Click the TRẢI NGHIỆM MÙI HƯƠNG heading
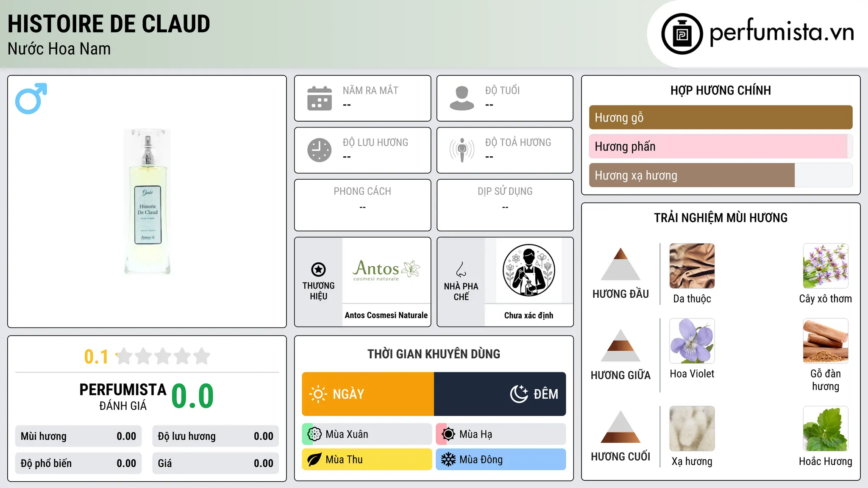 [x=721, y=218]
